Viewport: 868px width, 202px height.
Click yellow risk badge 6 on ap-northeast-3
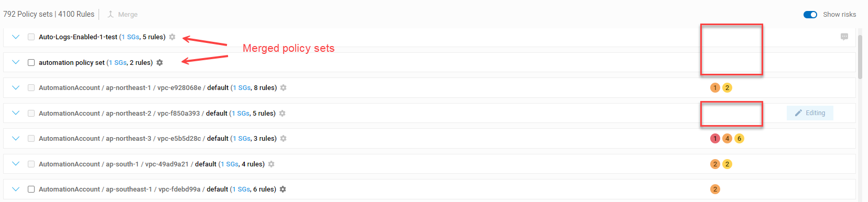click(739, 139)
